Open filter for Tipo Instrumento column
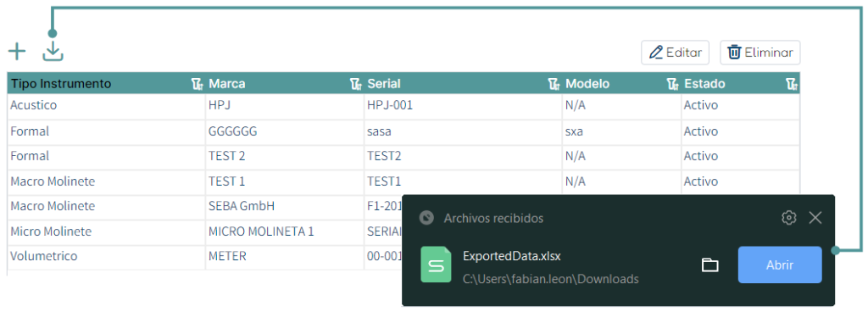This screenshot has height=312, width=868. pos(197,84)
